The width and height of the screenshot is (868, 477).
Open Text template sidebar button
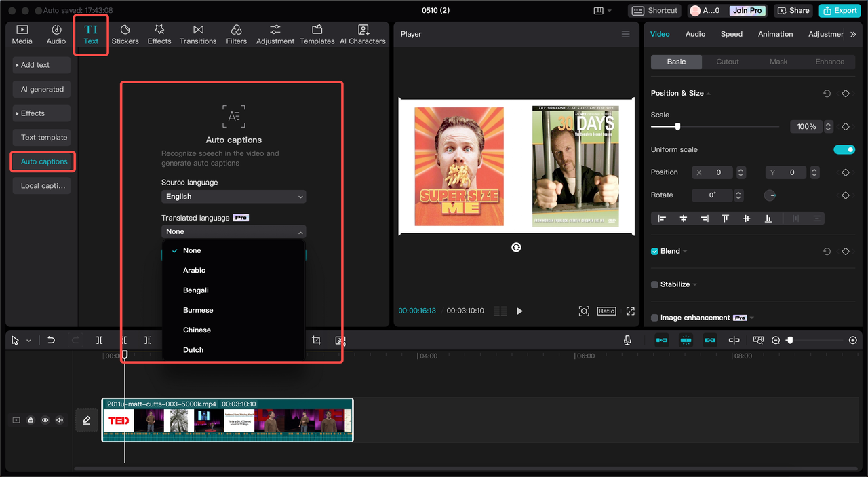point(41,137)
